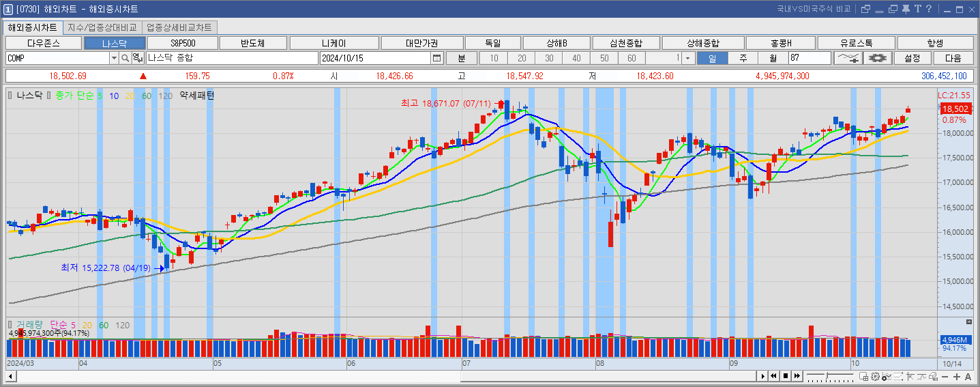This screenshot has width=980, height=387.
Task: Toggle the 120-day moving average label
Action: tap(165, 96)
